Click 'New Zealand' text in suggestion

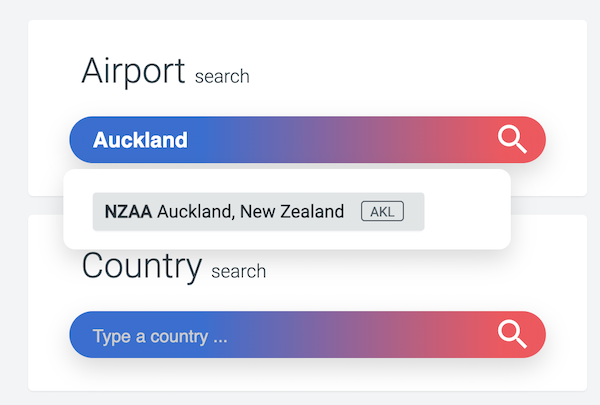[296, 212]
